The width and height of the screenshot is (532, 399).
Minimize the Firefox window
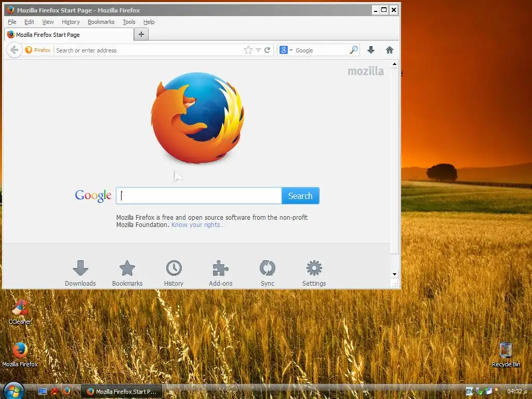(375, 10)
